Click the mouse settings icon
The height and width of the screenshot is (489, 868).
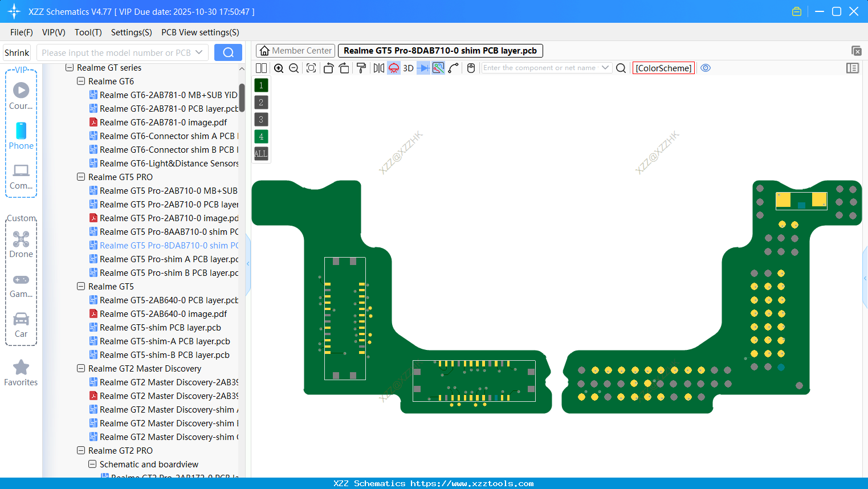pos(471,68)
